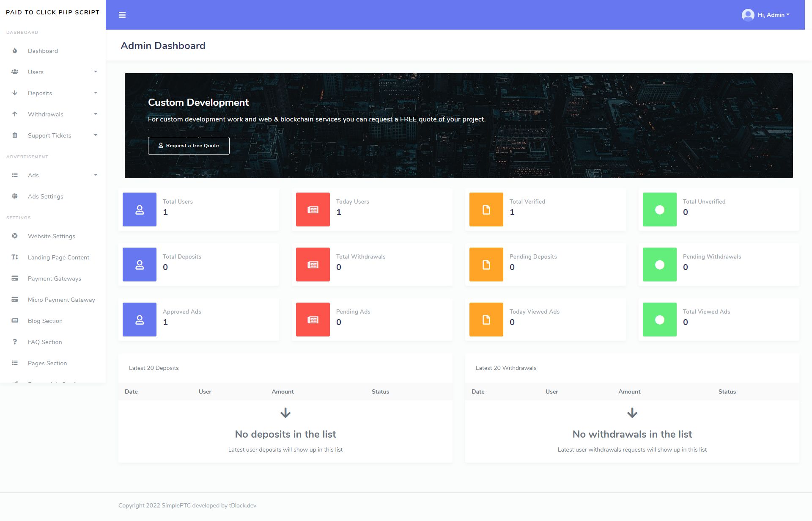Screen dimensions: 812x521
Task: Click the orange Total Verified tile icon
Action: [x=486, y=210]
